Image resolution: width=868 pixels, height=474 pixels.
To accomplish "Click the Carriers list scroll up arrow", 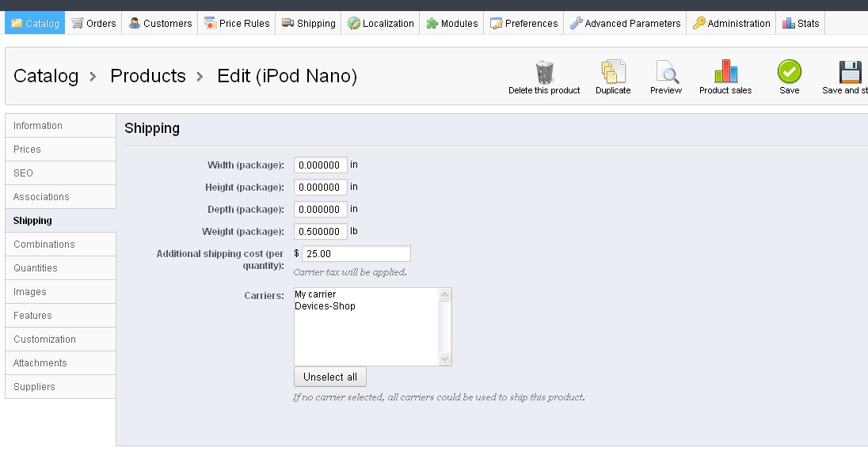I will 444,295.
